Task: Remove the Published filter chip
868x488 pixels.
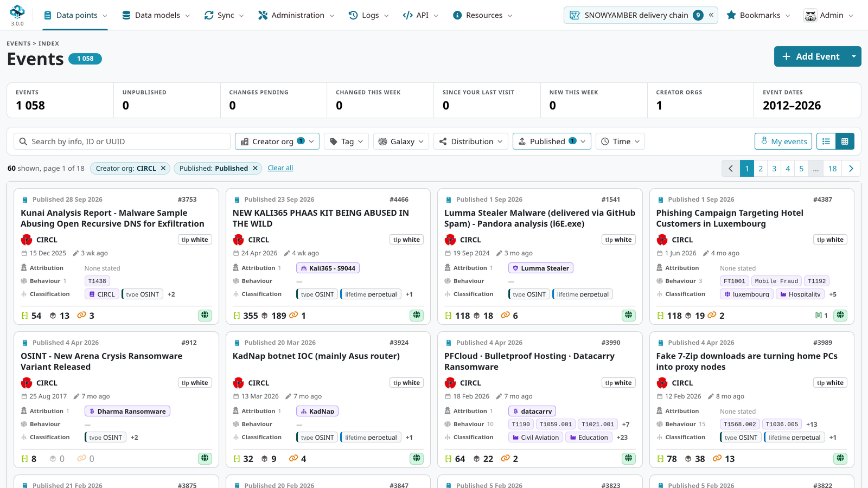Action: [255, 169]
